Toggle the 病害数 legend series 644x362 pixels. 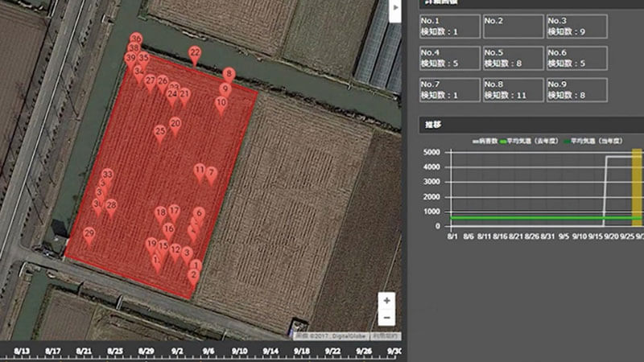pyautogui.click(x=485, y=141)
